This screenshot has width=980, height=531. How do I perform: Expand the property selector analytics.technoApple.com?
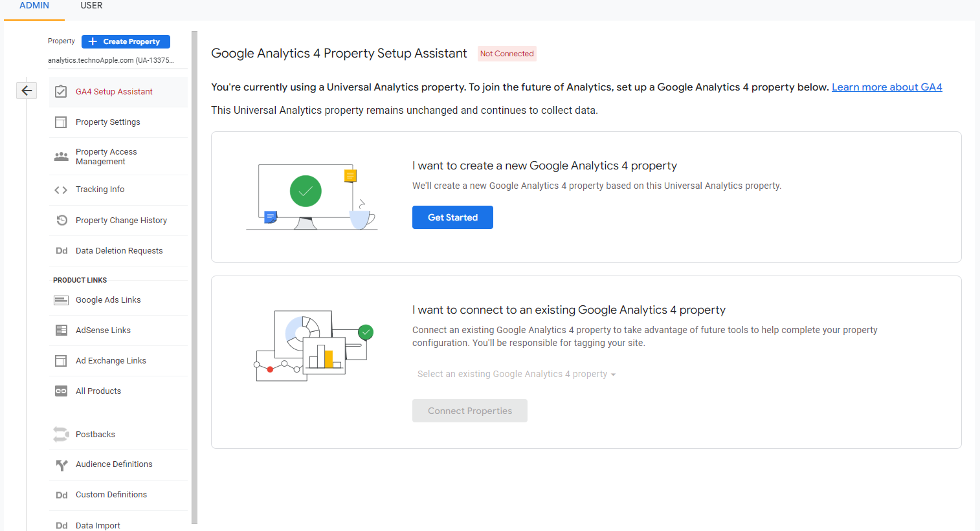click(x=110, y=60)
